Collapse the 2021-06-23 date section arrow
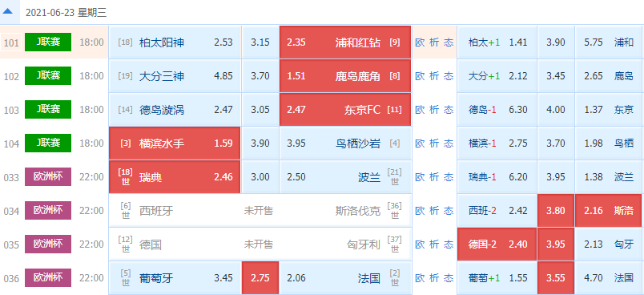The image size is (644, 295). click(8, 12)
